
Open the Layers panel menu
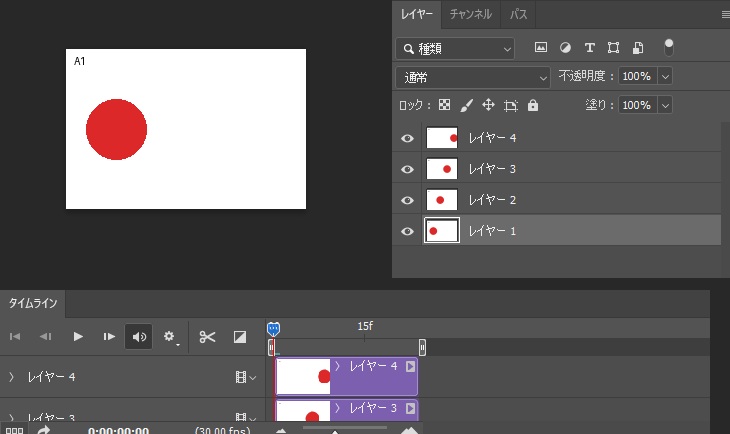725,14
